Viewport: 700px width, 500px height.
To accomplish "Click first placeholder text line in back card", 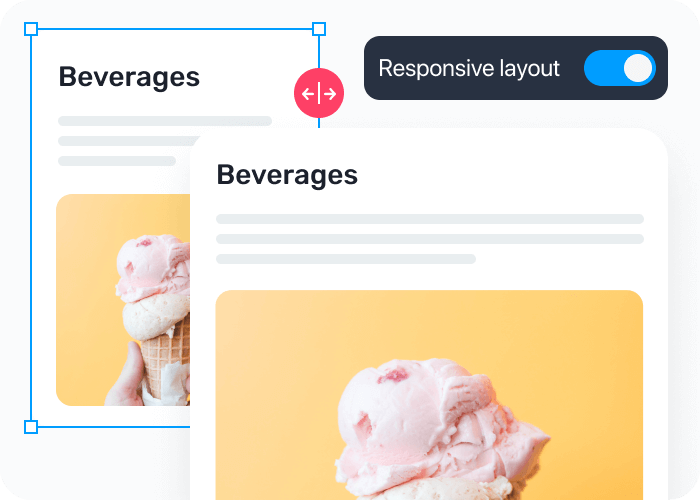I will (165, 121).
